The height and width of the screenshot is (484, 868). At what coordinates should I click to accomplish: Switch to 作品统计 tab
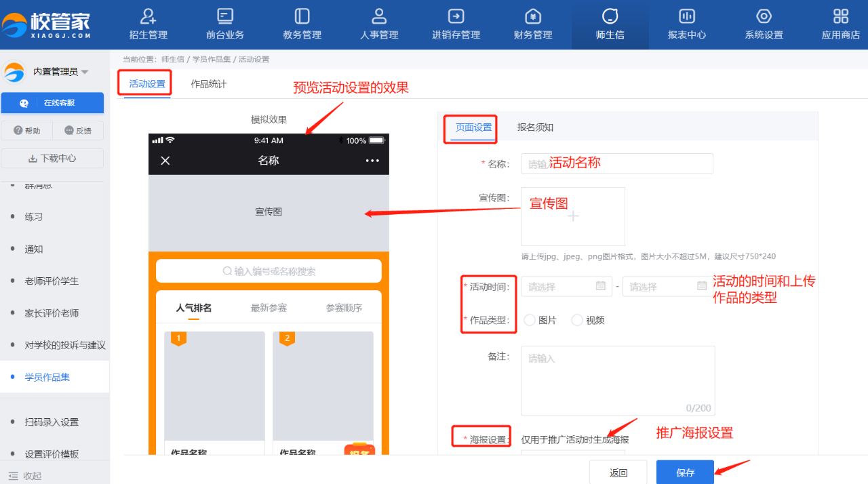click(209, 84)
